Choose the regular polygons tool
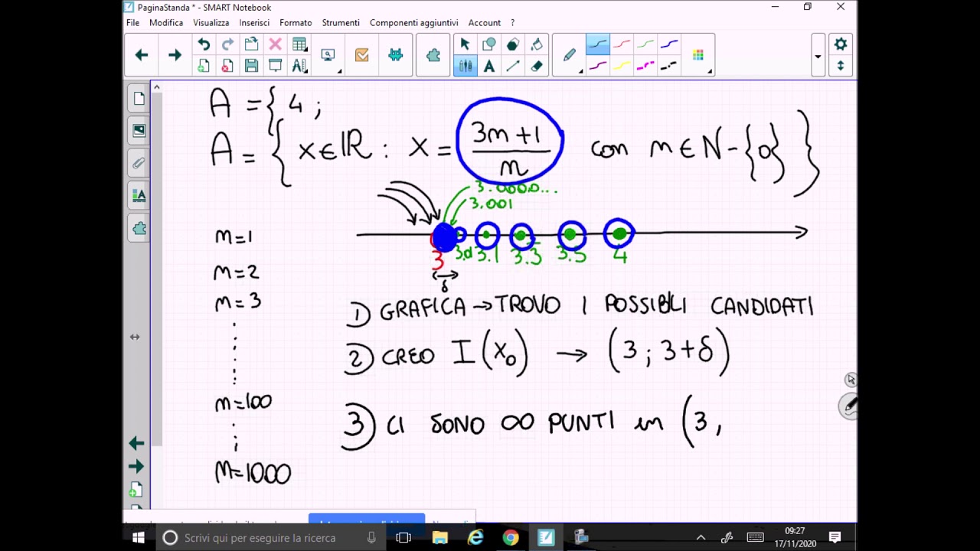This screenshot has width=980, height=551. tap(513, 44)
